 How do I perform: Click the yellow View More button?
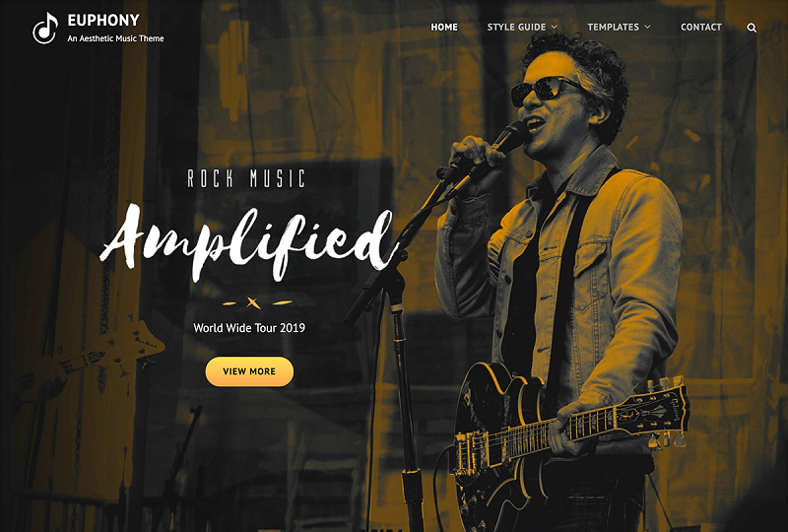[x=249, y=371]
